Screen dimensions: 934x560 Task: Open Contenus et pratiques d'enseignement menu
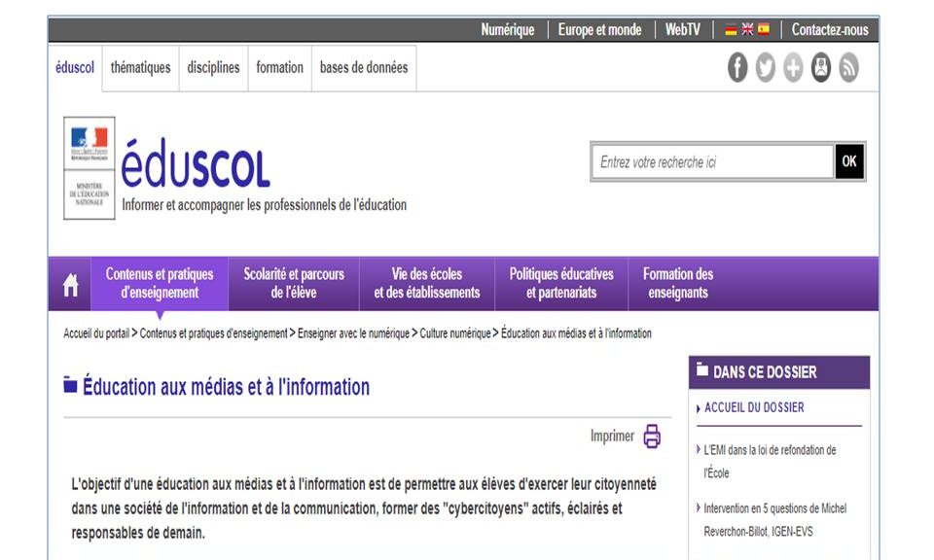[x=160, y=284]
